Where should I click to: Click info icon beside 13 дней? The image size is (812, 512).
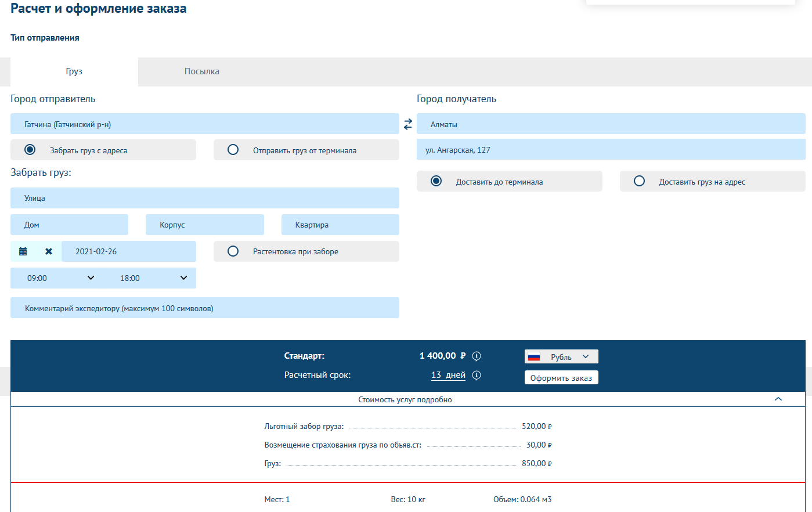pos(477,376)
